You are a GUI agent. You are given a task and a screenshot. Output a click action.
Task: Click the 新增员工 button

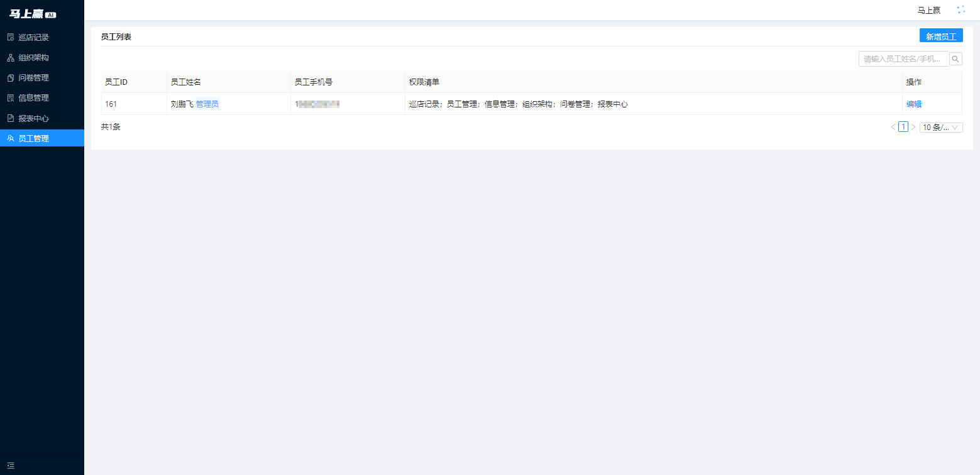point(941,36)
